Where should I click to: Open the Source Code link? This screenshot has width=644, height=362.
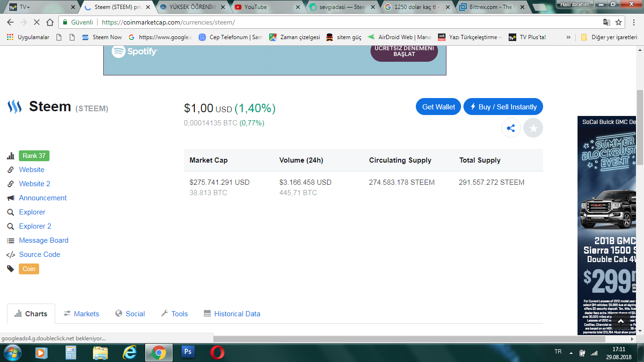[40, 255]
